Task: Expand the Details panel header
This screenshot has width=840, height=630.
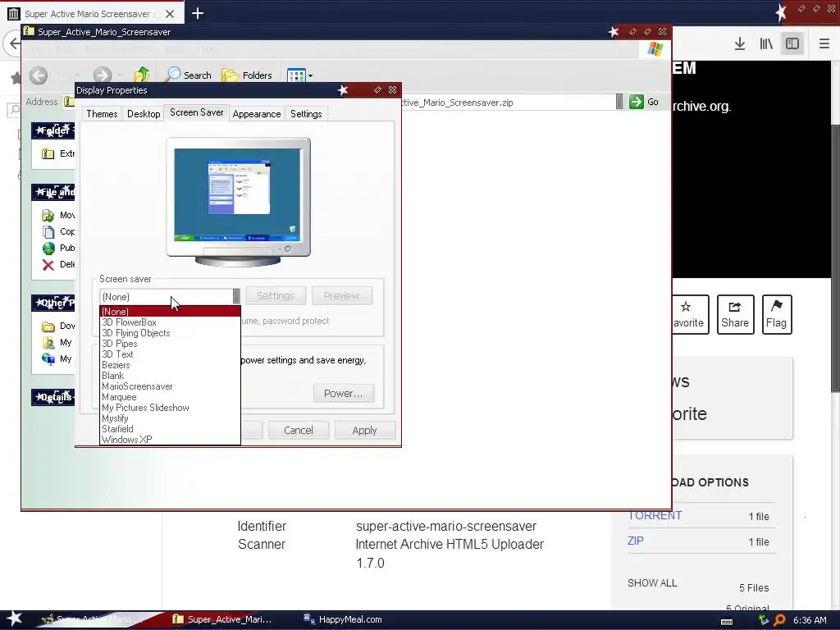Action: click(x=52, y=397)
